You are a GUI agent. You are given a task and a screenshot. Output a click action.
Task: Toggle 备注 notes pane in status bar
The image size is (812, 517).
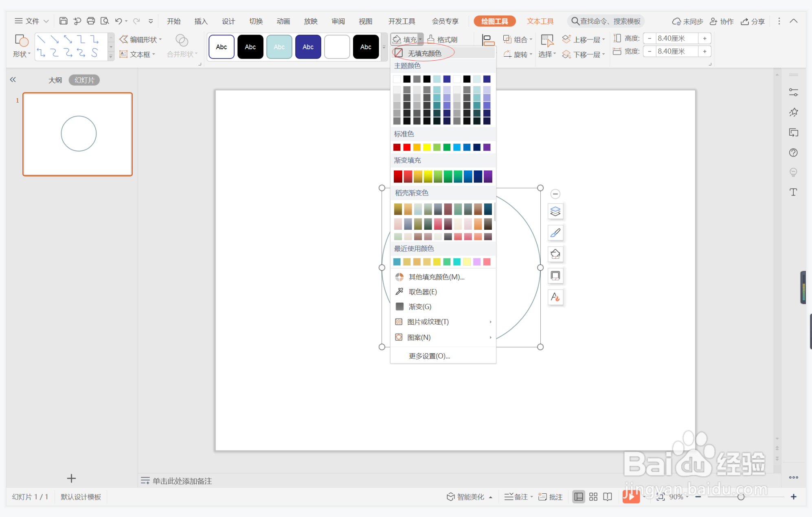pos(518,497)
